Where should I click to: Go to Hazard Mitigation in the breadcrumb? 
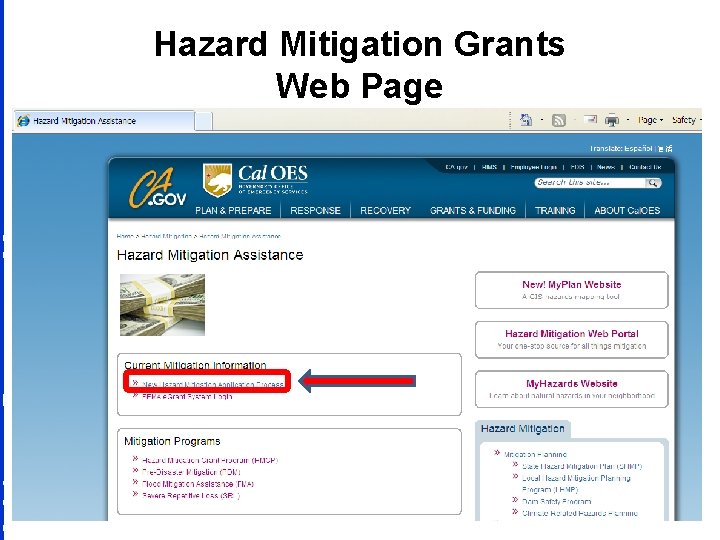point(166,236)
